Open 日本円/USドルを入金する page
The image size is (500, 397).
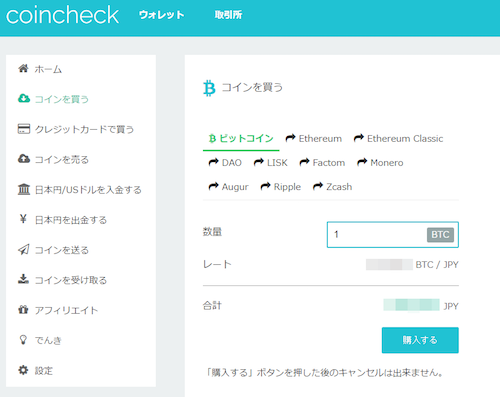tap(88, 190)
